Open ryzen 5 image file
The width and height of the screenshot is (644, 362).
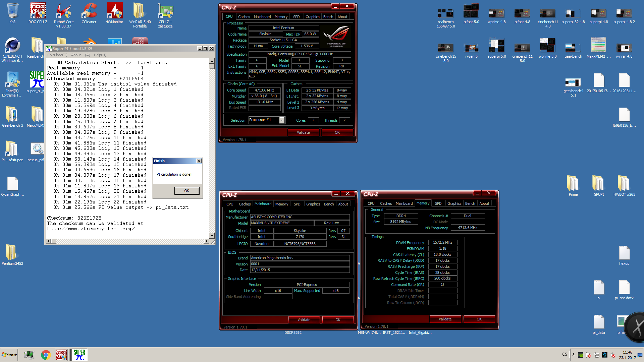471,50
